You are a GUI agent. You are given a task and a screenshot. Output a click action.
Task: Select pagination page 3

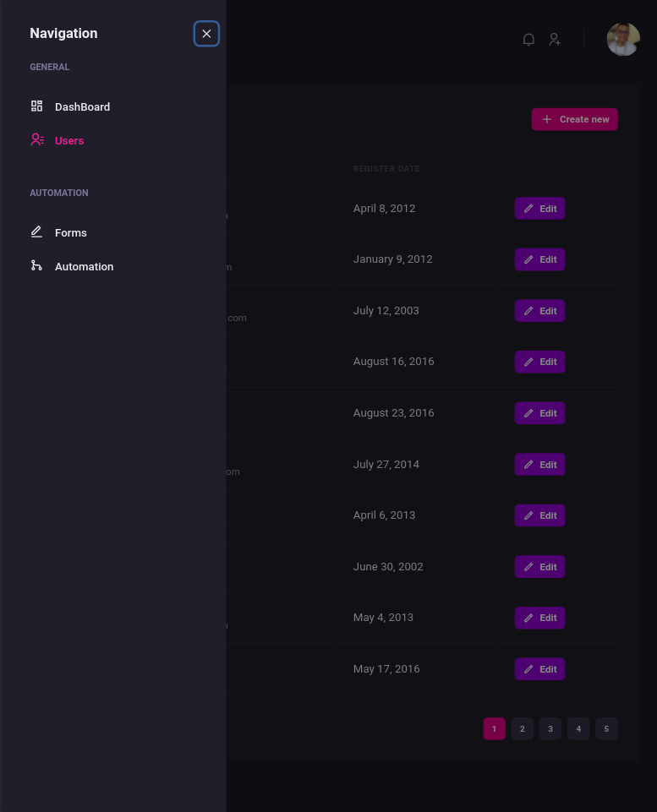(x=550, y=728)
